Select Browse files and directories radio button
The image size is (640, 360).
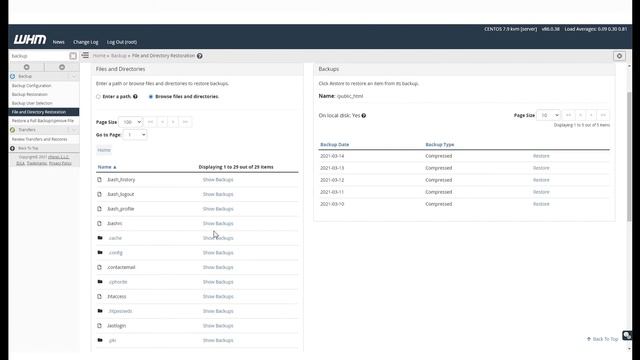151,97
